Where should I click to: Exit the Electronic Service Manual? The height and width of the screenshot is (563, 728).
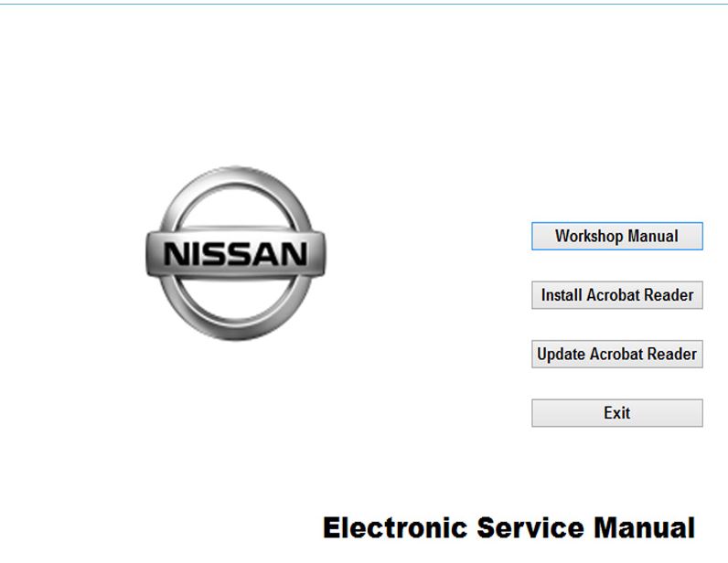[617, 413]
